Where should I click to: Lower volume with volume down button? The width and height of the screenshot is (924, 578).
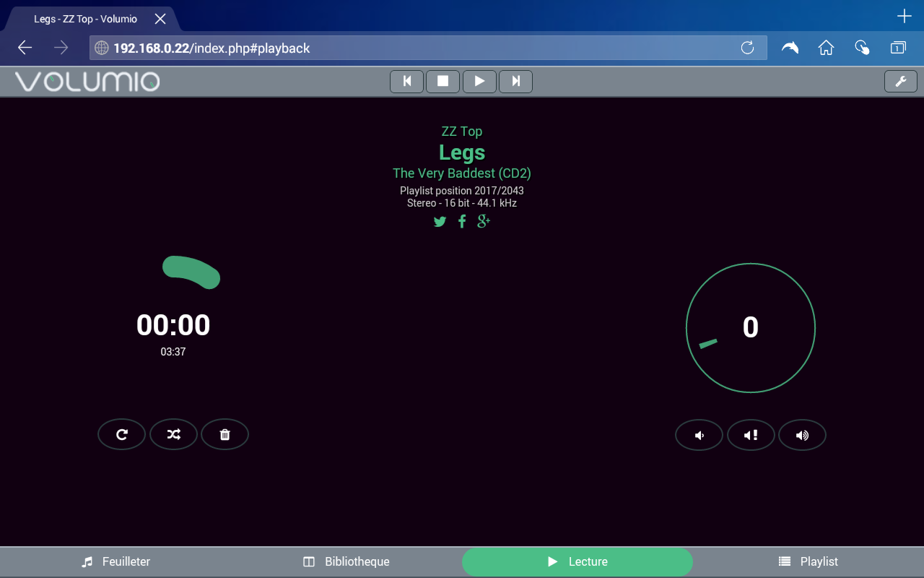point(699,435)
